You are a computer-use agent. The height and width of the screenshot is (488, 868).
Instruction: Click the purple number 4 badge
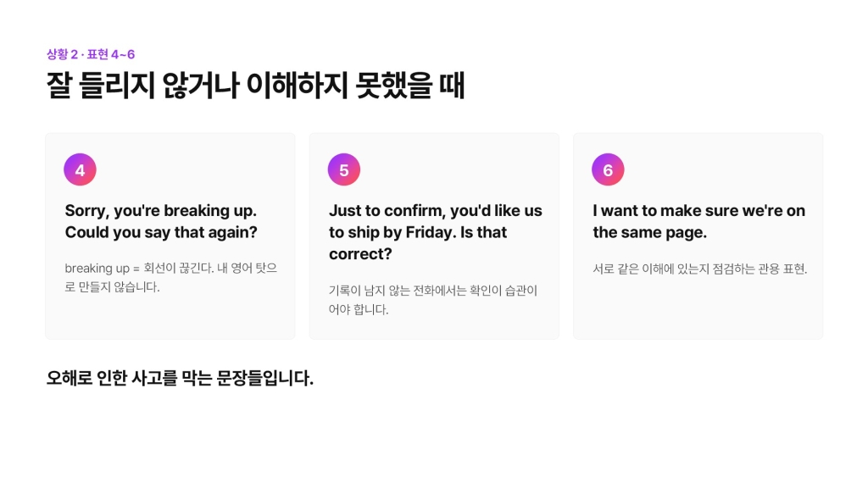click(x=80, y=169)
